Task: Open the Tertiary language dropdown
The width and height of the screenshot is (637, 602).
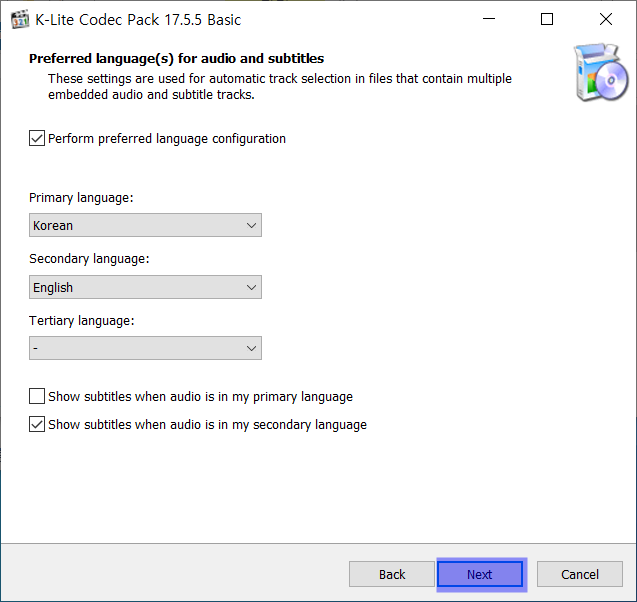Action: (145, 348)
